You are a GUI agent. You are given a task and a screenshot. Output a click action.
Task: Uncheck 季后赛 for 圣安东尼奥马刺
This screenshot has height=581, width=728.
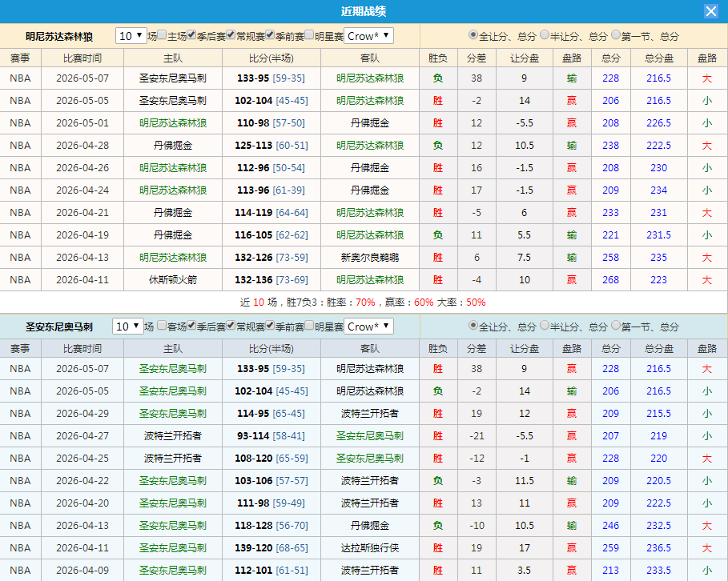[x=191, y=325]
